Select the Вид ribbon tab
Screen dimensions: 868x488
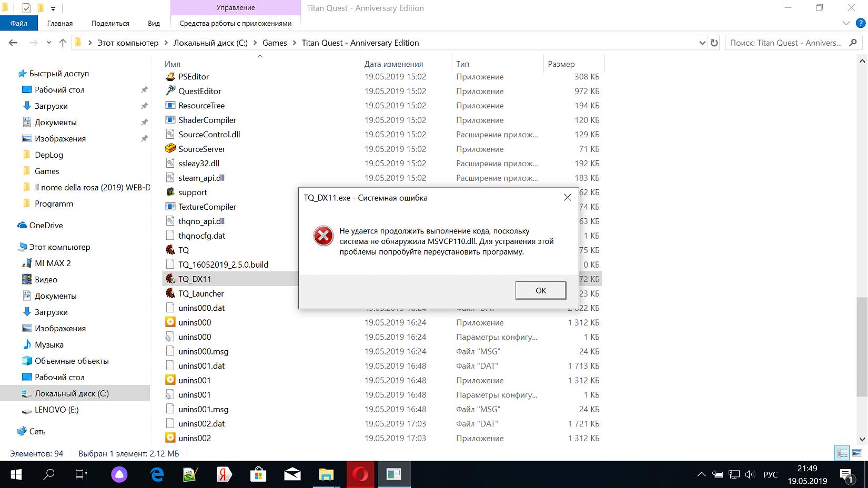point(154,23)
